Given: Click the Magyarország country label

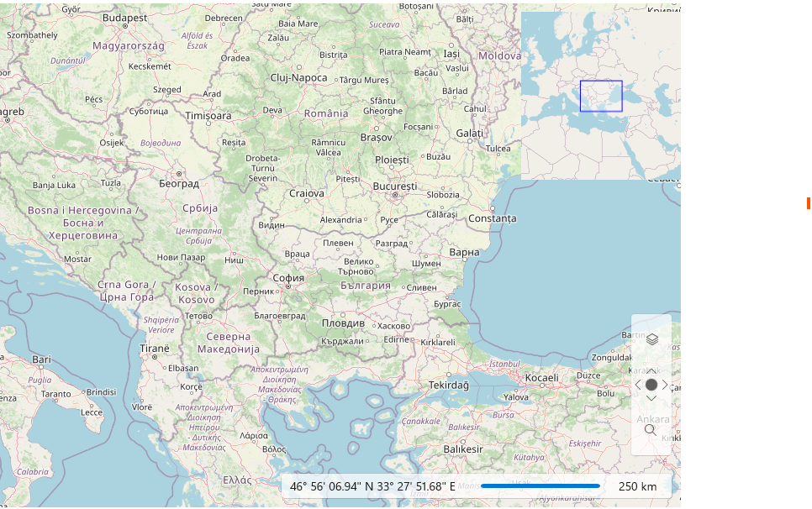Looking at the screenshot, I should point(129,46).
